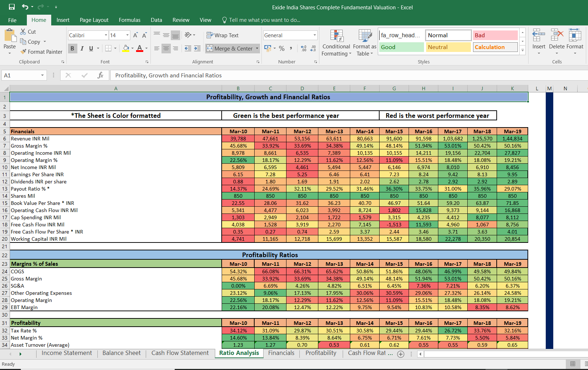Apply comma style number format

click(291, 48)
